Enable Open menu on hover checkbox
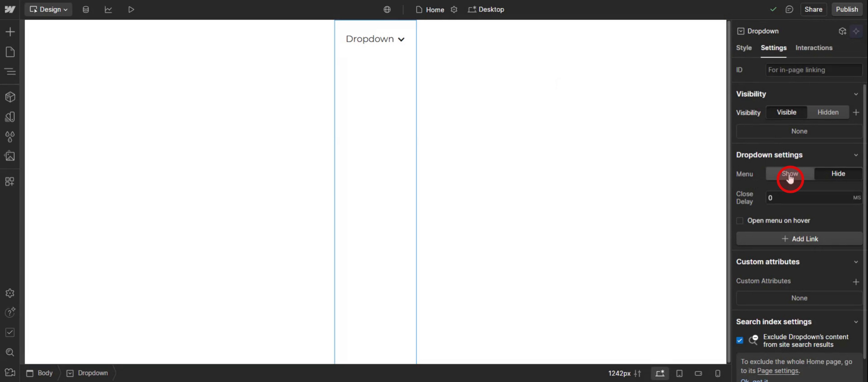868x382 pixels. pyautogui.click(x=740, y=221)
